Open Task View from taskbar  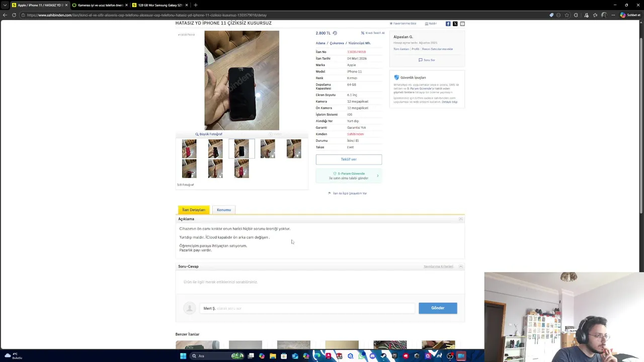(x=251, y=356)
